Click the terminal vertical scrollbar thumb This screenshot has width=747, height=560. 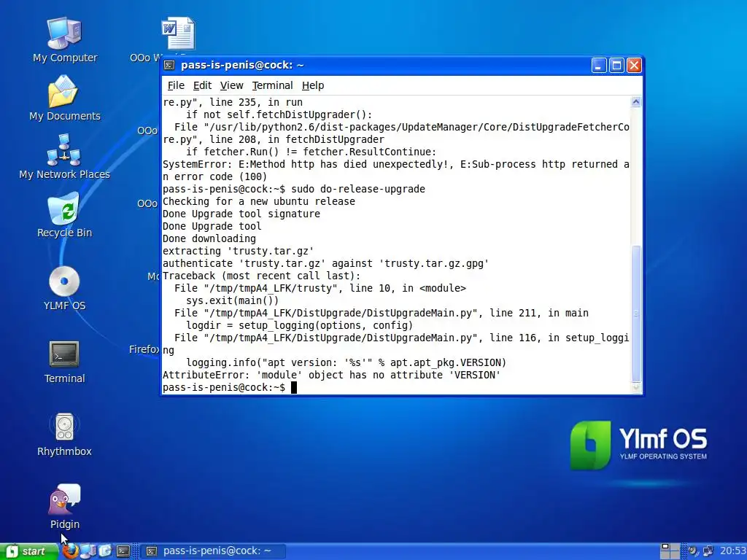point(636,314)
